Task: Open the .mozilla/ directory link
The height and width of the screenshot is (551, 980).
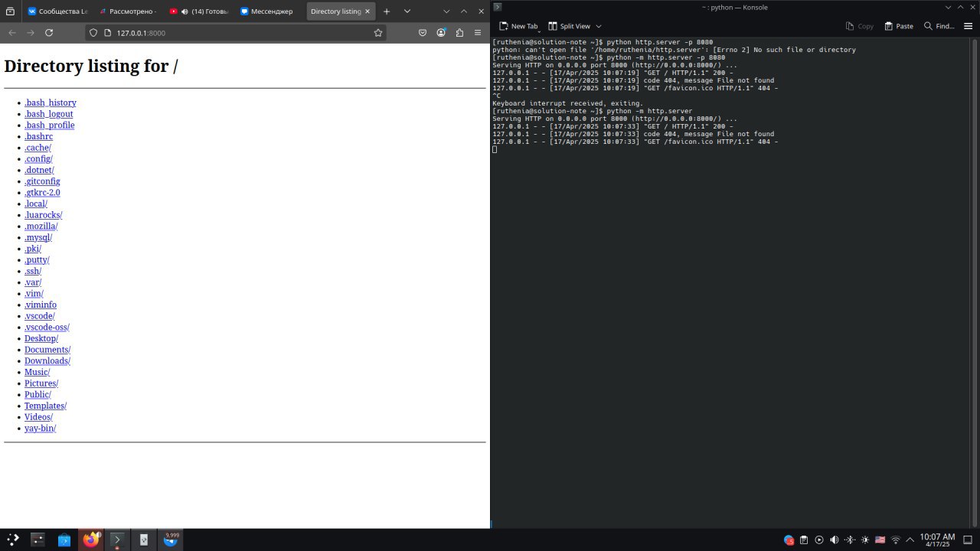Action: (x=41, y=226)
